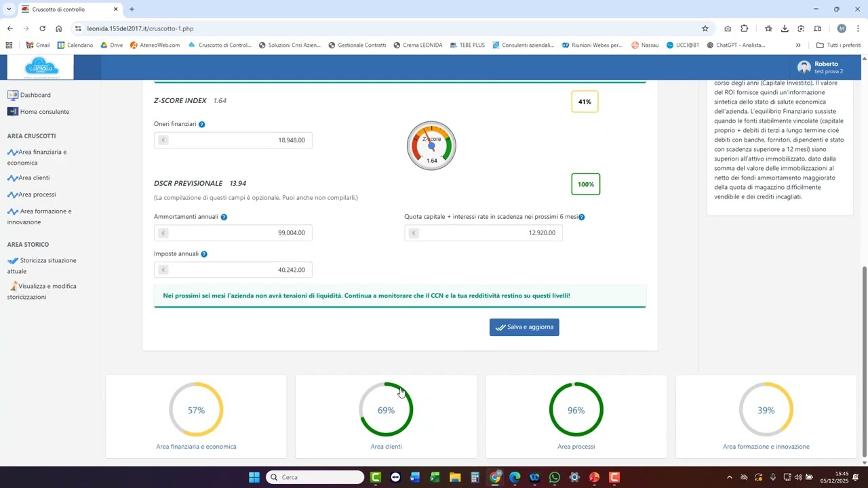Screen dimensions: 868x488
Task: Click the 96% Area processi progress ring
Action: point(576,410)
